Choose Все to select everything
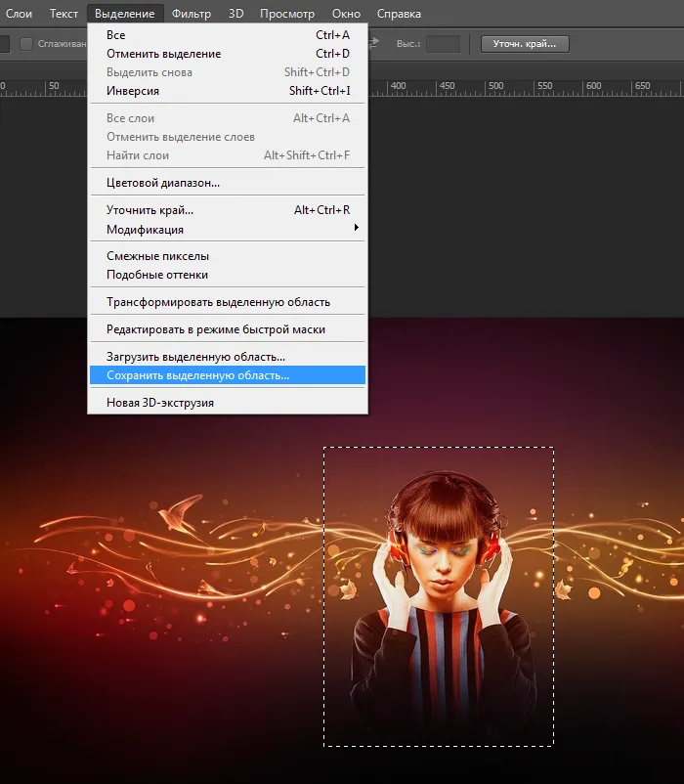 click(x=228, y=35)
